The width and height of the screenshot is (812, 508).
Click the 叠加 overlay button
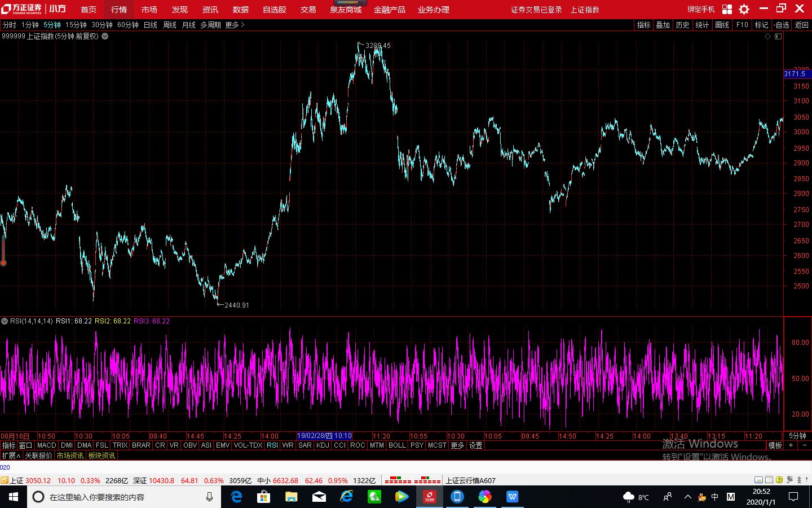663,25
